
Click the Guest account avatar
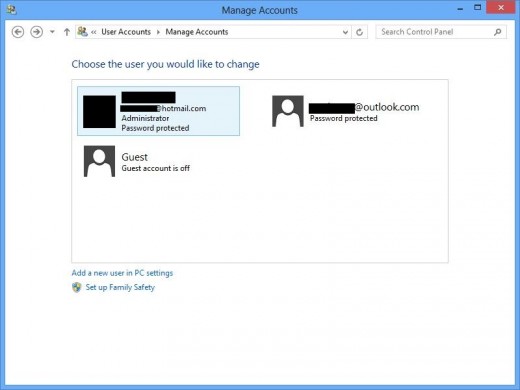click(99, 161)
